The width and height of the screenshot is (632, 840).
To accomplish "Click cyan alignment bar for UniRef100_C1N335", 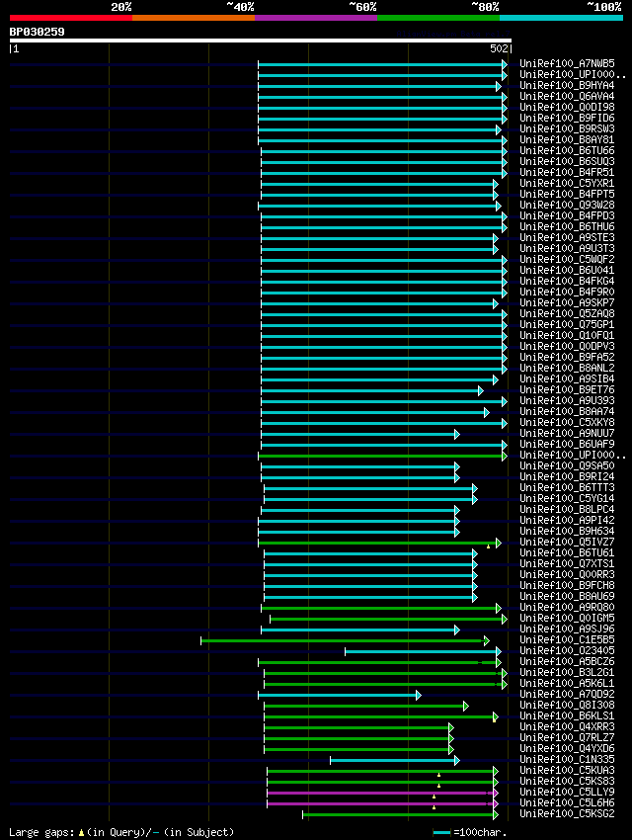I will [395, 760].
